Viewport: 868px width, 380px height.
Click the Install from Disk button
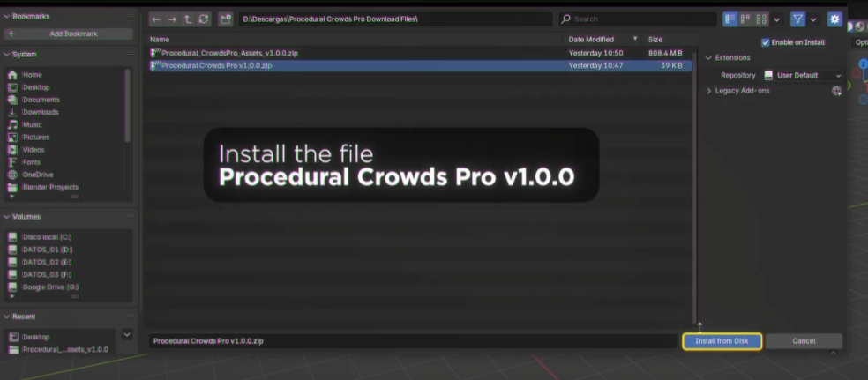point(722,341)
